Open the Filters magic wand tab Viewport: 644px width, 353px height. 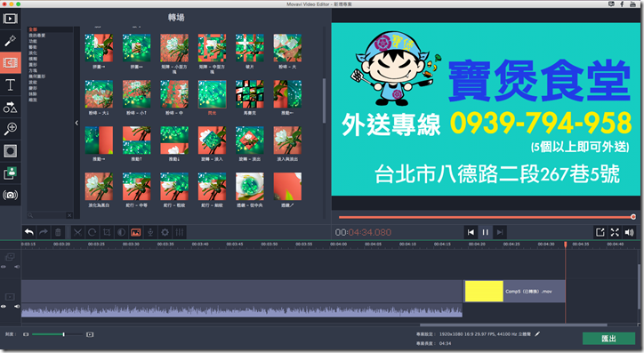11,41
